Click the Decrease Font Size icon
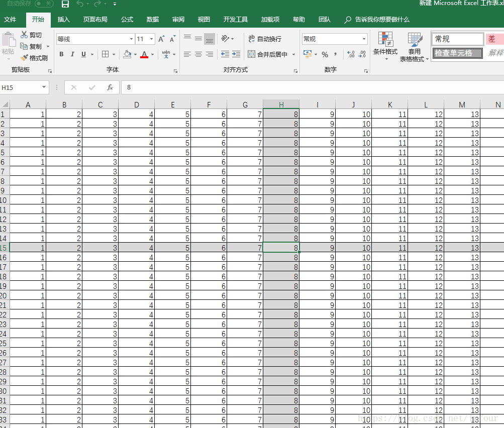 [173, 39]
